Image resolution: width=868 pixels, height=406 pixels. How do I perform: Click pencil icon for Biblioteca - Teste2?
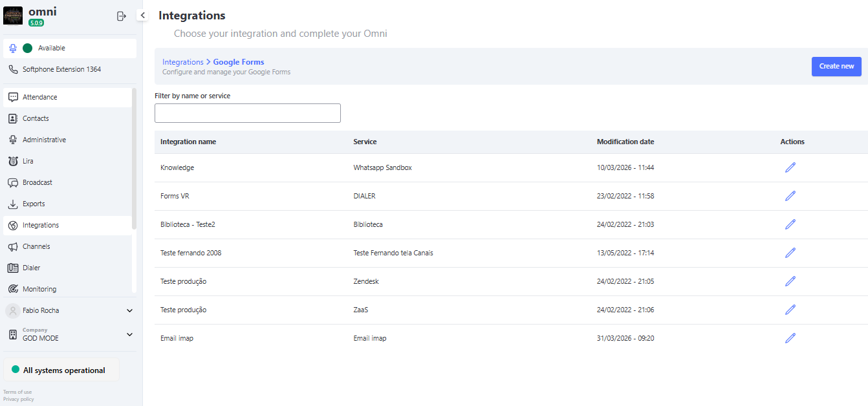point(790,224)
